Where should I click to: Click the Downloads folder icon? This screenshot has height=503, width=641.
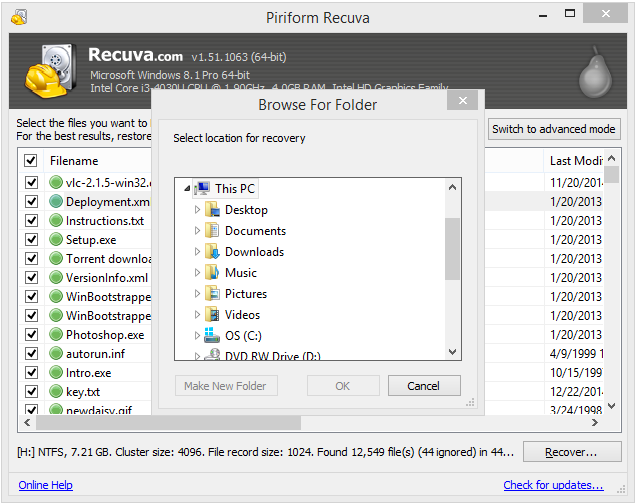(212, 252)
